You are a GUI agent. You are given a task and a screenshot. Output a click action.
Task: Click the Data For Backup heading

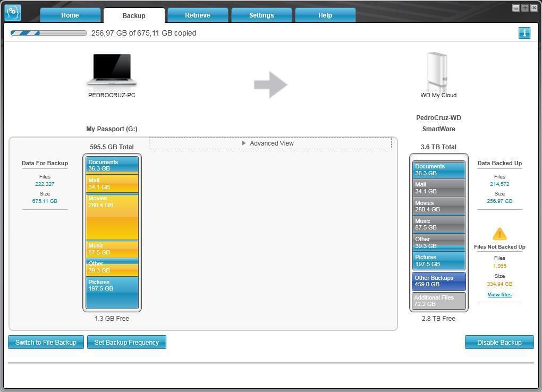click(x=45, y=163)
